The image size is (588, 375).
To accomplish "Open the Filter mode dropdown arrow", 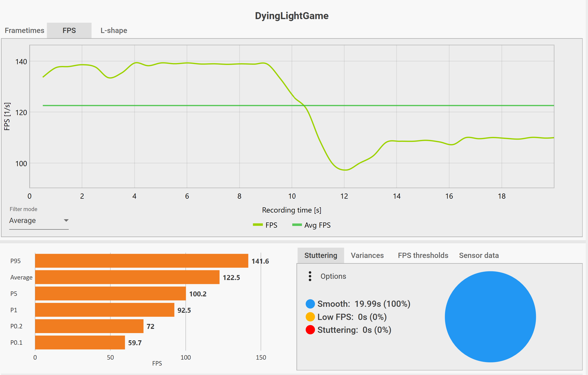I will click(x=66, y=220).
